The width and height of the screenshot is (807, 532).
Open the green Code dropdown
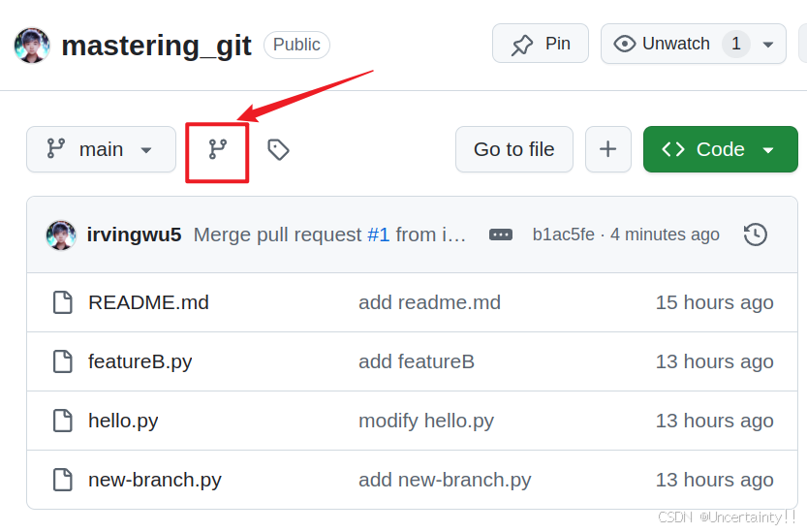[x=721, y=149]
